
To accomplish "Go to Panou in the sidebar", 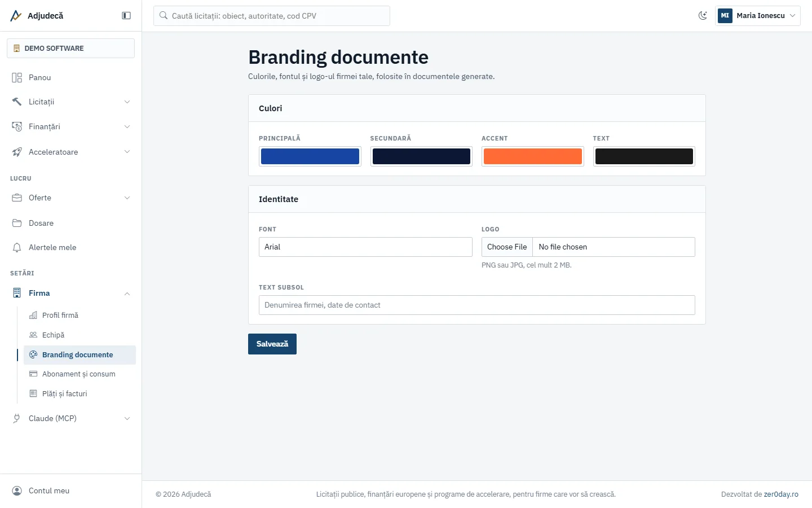I will 71,77.
